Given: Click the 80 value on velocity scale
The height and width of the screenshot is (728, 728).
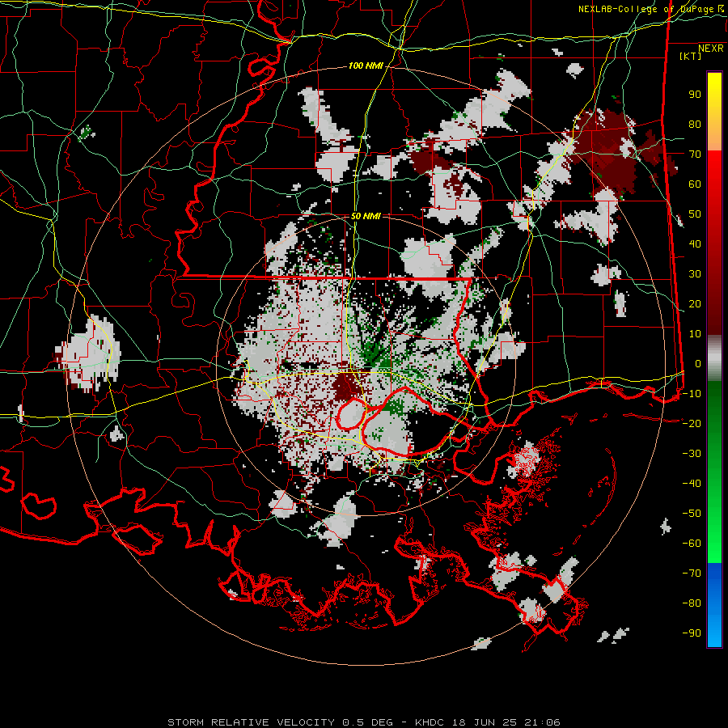Looking at the screenshot, I should pyautogui.click(x=695, y=125).
